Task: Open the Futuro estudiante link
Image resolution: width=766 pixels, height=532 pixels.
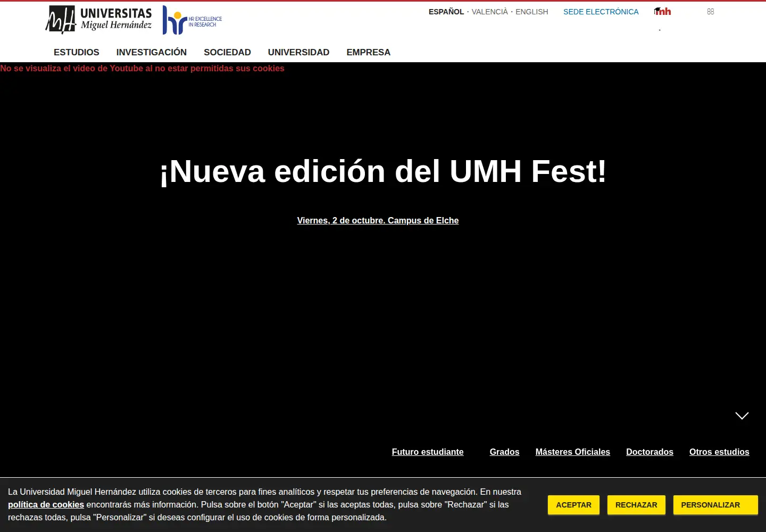Action: tap(428, 452)
